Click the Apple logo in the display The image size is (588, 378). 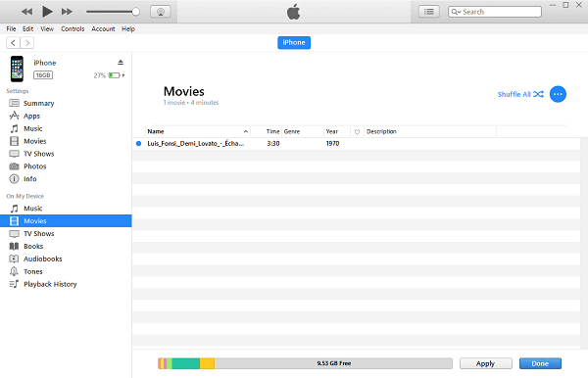[x=294, y=12]
